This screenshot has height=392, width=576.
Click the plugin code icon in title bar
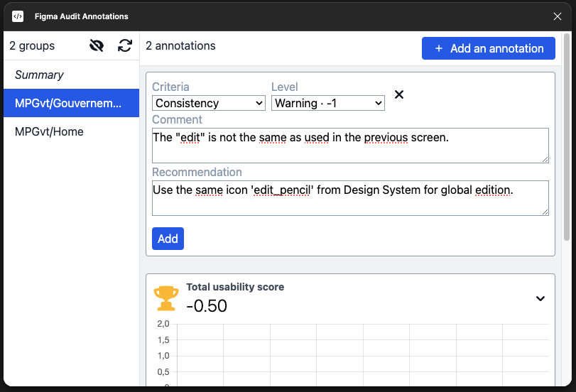pos(18,16)
